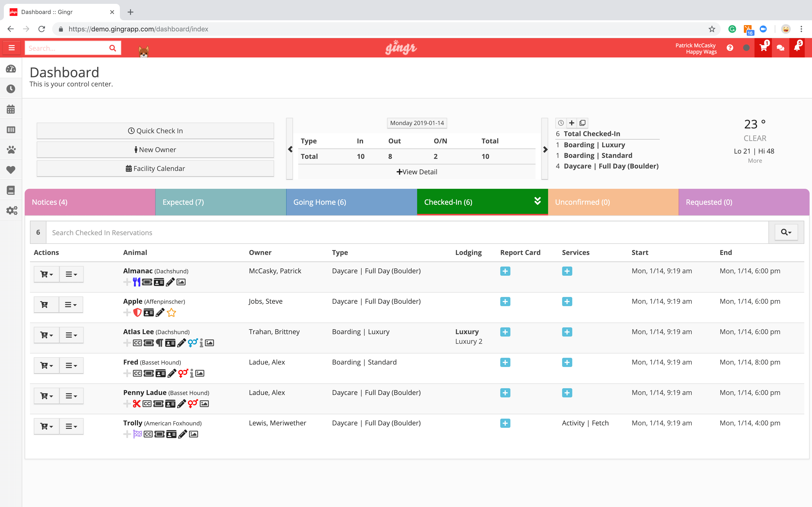
Task: Click View Detail under the totals table
Action: tap(417, 172)
